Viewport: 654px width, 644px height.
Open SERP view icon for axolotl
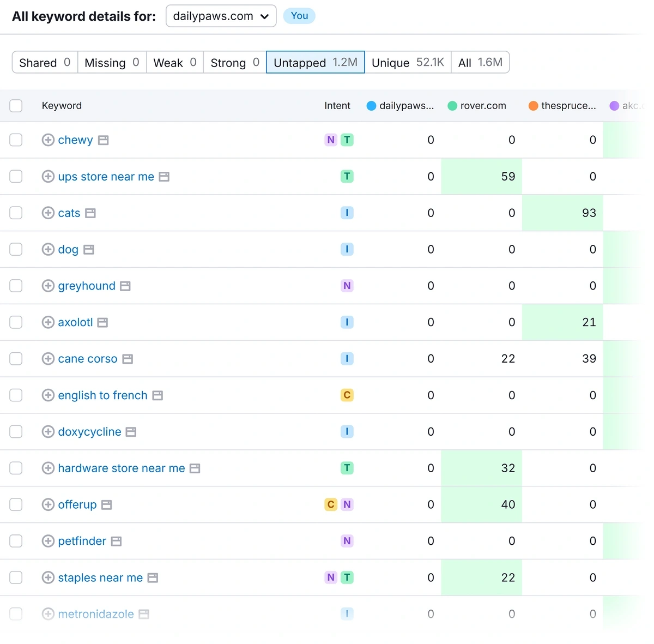pos(102,323)
